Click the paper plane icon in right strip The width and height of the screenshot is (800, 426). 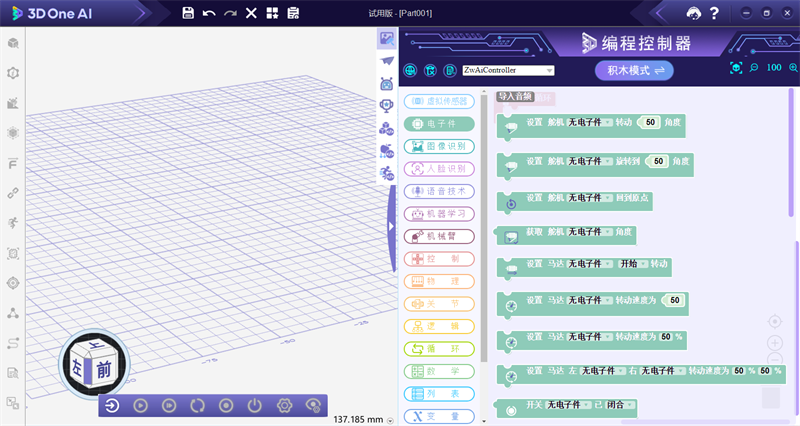tap(387, 61)
